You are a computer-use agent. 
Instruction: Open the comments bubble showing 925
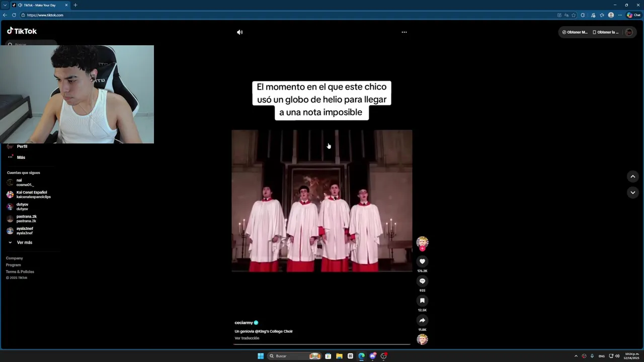[x=422, y=281]
